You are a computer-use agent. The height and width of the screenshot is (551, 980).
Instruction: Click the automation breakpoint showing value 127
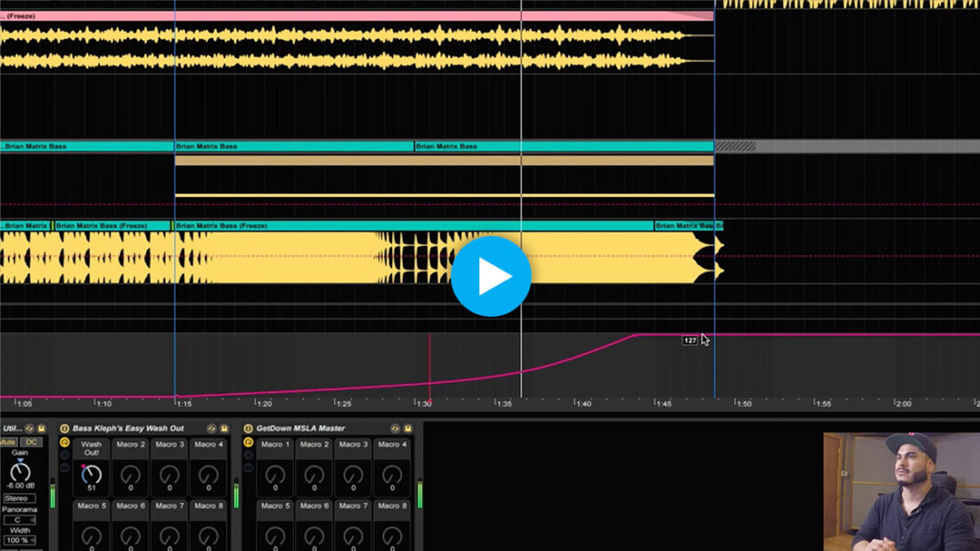635,336
